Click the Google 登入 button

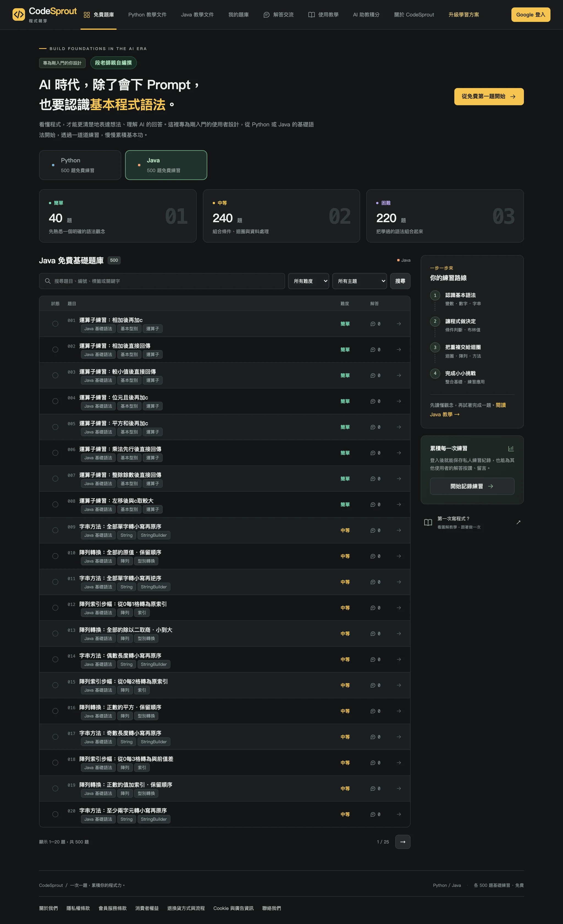click(531, 15)
